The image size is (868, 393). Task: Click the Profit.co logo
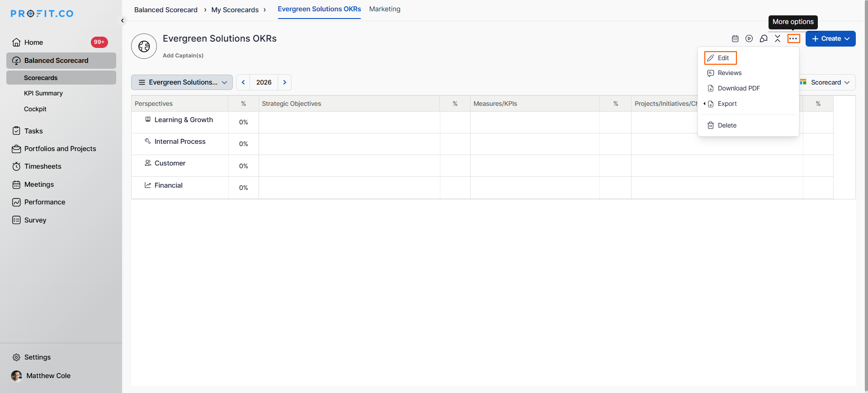pos(42,14)
